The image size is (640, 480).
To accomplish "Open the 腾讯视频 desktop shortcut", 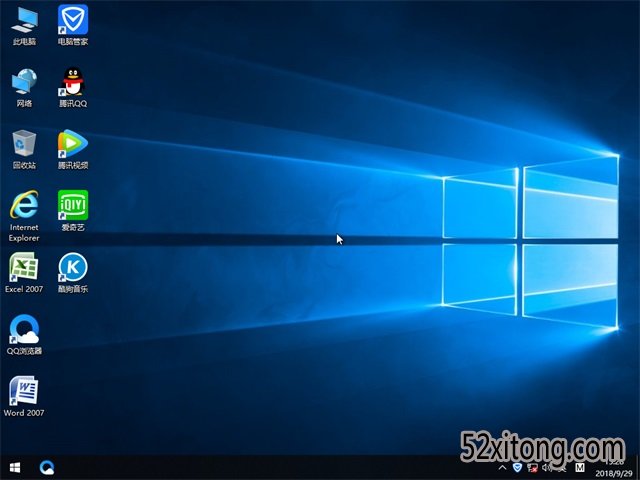I will [73, 149].
